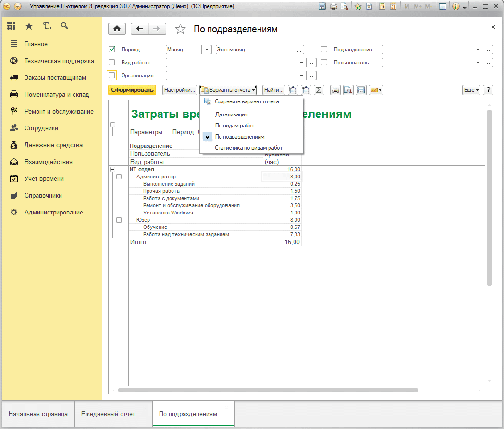Switch to Ежедневный отчет tab

pyautogui.click(x=108, y=414)
